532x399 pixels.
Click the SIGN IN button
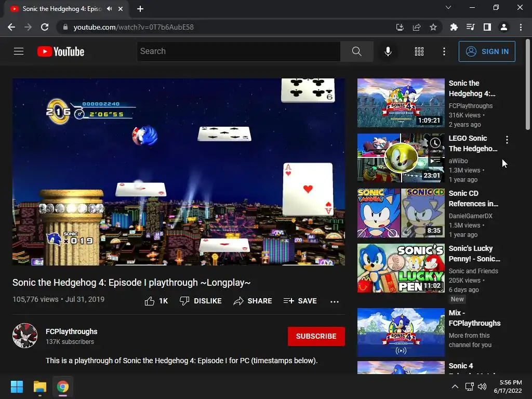487,51
